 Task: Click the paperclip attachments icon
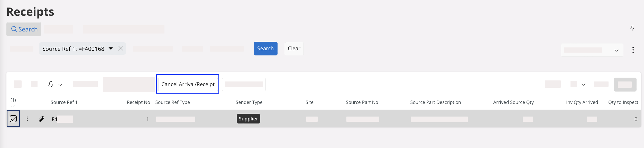point(41,119)
